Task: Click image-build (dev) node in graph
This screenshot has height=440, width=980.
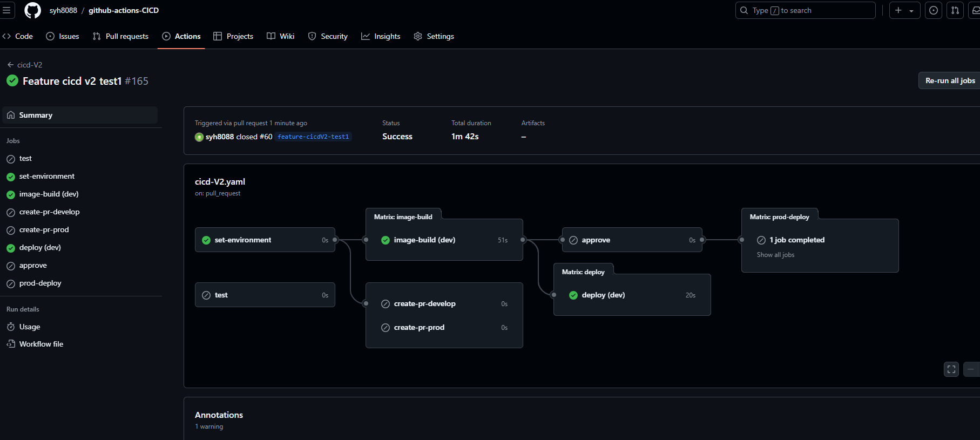Action: coord(444,240)
